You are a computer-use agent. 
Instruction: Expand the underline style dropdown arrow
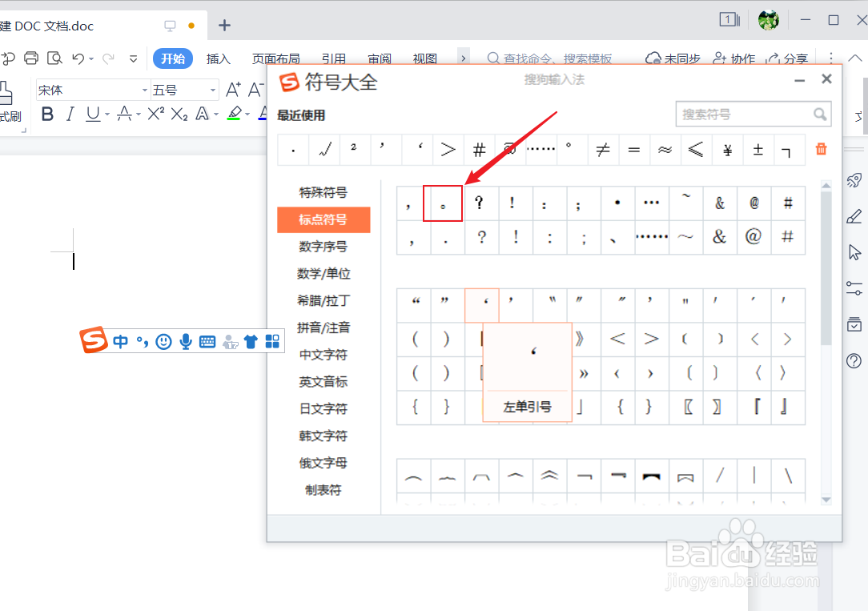pyautogui.click(x=106, y=115)
